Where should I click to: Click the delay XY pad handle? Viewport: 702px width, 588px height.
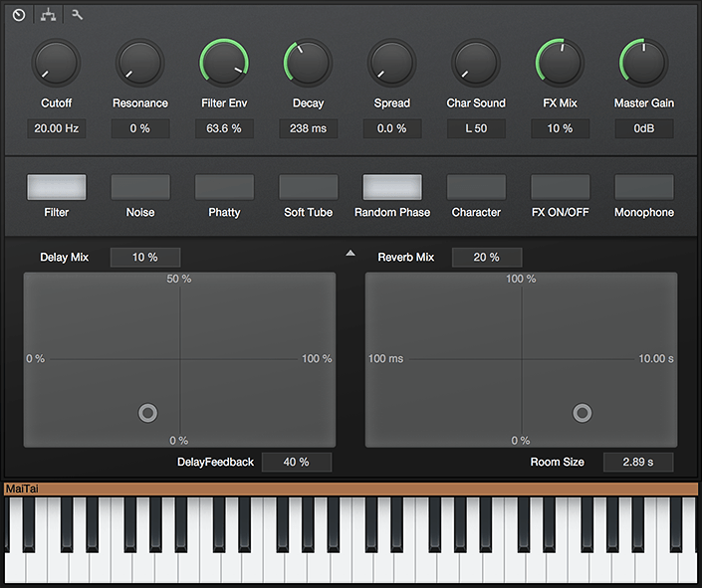click(x=147, y=413)
